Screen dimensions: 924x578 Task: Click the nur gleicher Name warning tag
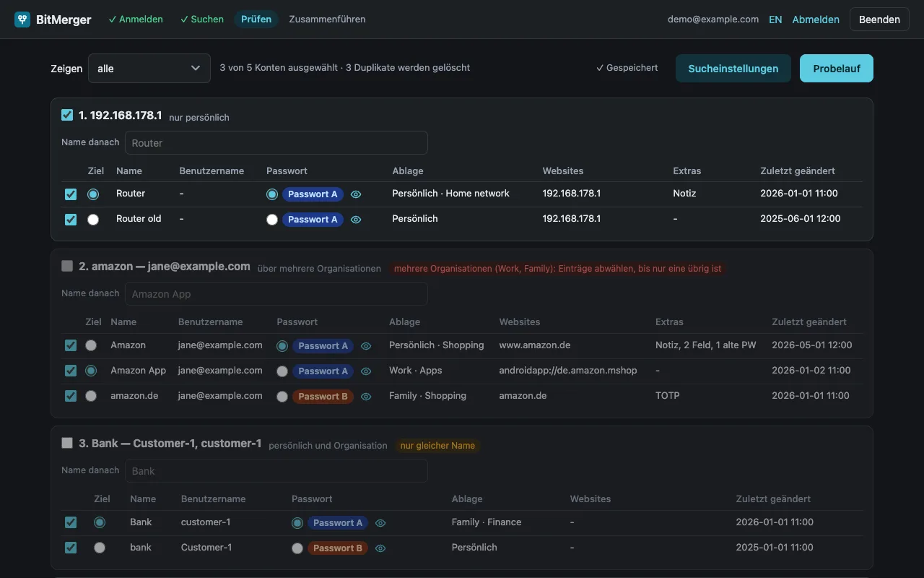coord(437,446)
